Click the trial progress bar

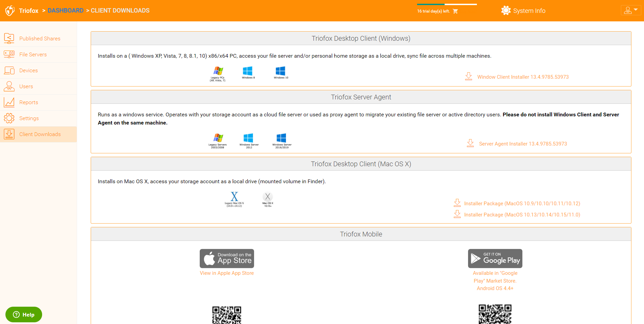coord(447,4)
